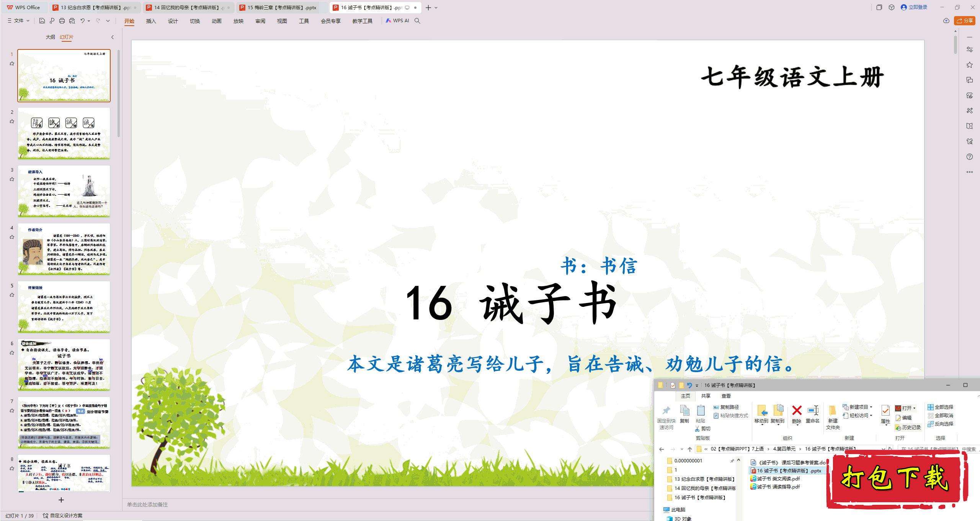Open the settings sliders icon in right sidebar

click(x=969, y=49)
